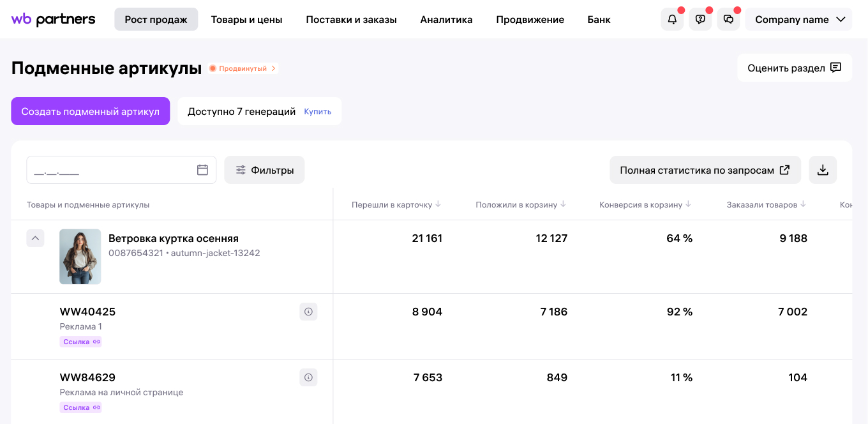This screenshot has width=868, height=424.
Task: Click the wb partners logo
Action: pyautogui.click(x=53, y=19)
